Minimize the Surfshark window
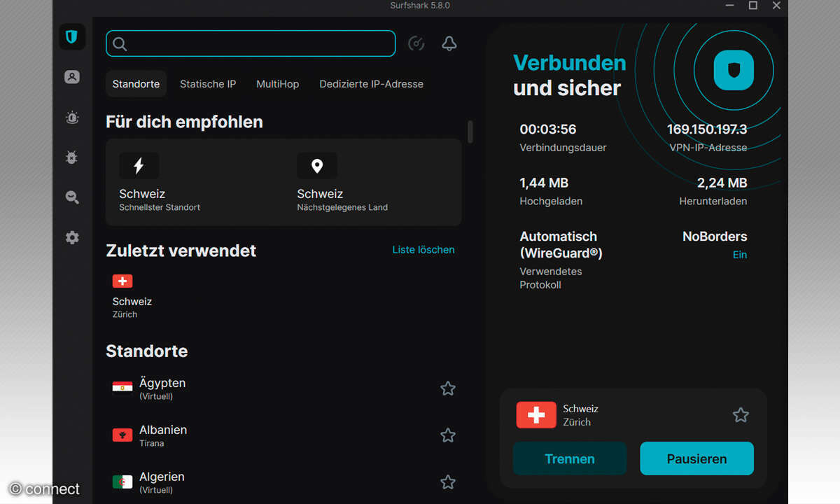The width and height of the screenshot is (840, 504). click(730, 6)
